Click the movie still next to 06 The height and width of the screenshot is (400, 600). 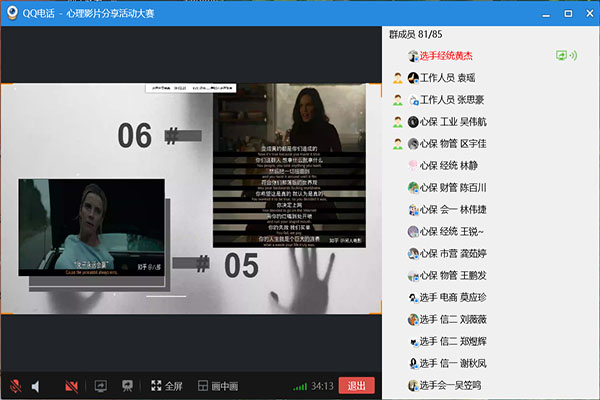click(289, 166)
